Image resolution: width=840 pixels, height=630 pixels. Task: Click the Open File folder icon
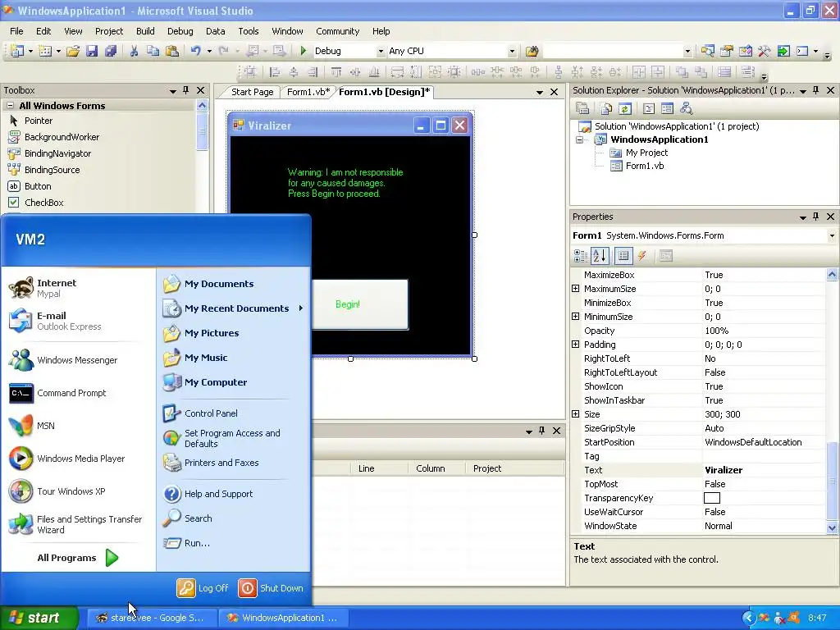tap(73, 51)
